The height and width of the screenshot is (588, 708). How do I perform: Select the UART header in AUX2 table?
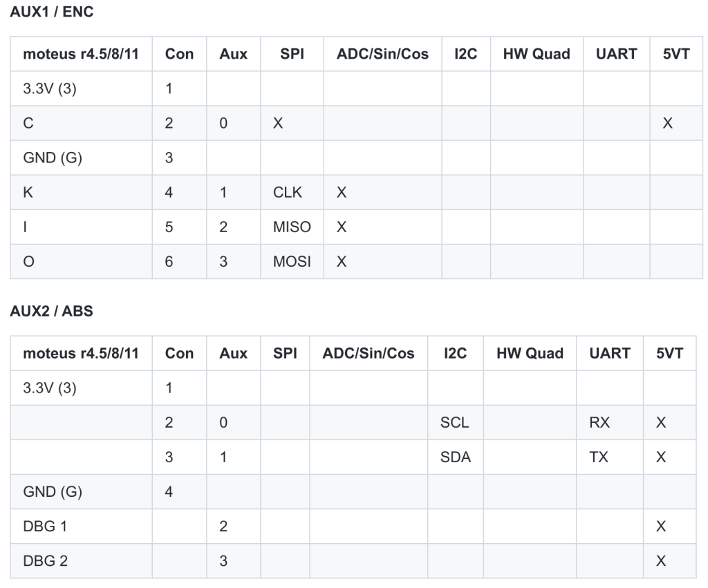tap(609, 353)
